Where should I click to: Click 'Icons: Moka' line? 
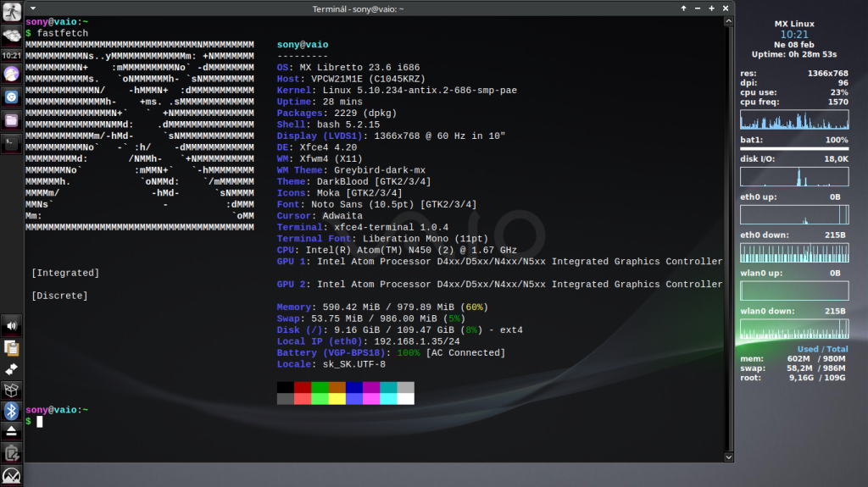[x=339, y=193]
